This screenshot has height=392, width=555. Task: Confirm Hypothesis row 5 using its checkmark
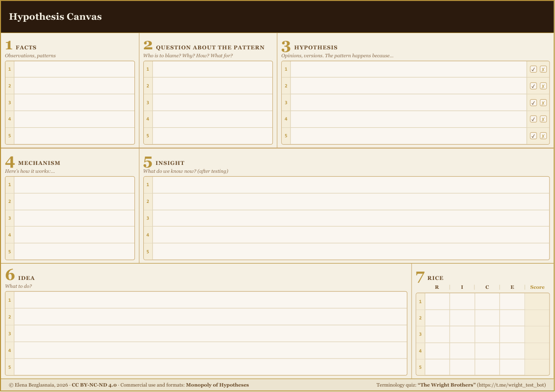[x=533, y=136]
